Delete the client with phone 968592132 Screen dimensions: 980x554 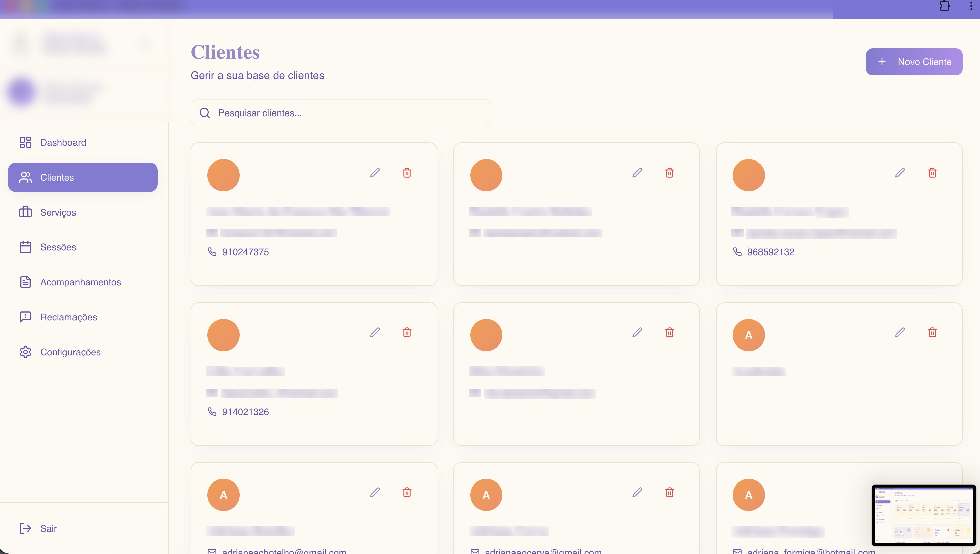tap(932, 173)
